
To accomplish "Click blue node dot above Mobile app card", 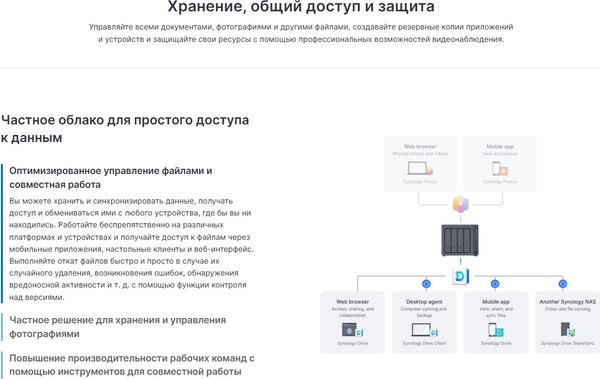I will tap(495, 284).
